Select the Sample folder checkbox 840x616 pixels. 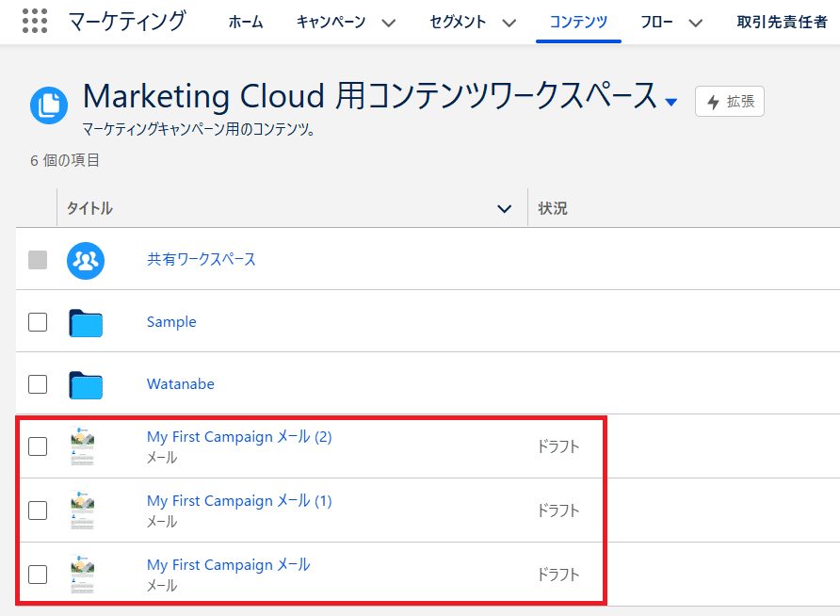(38, 322)
